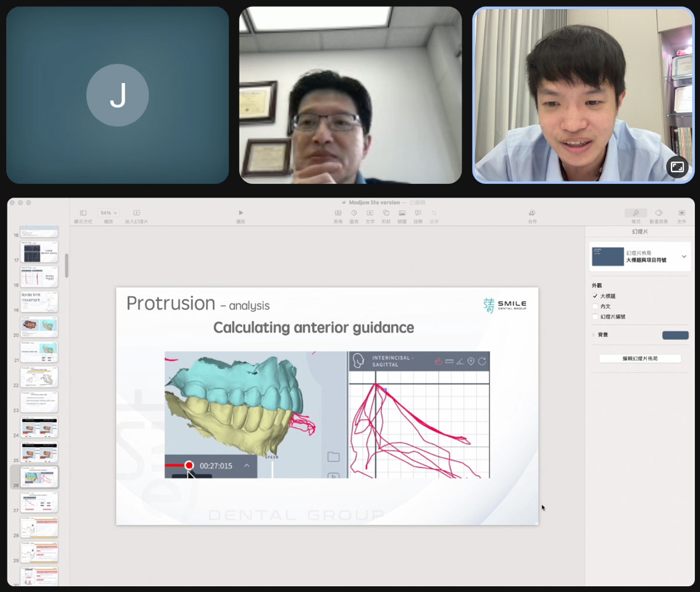Viewport: 700px width, 592px height.
Task: Enable the 內文 body checkbox
Action: tap(595, 307)
